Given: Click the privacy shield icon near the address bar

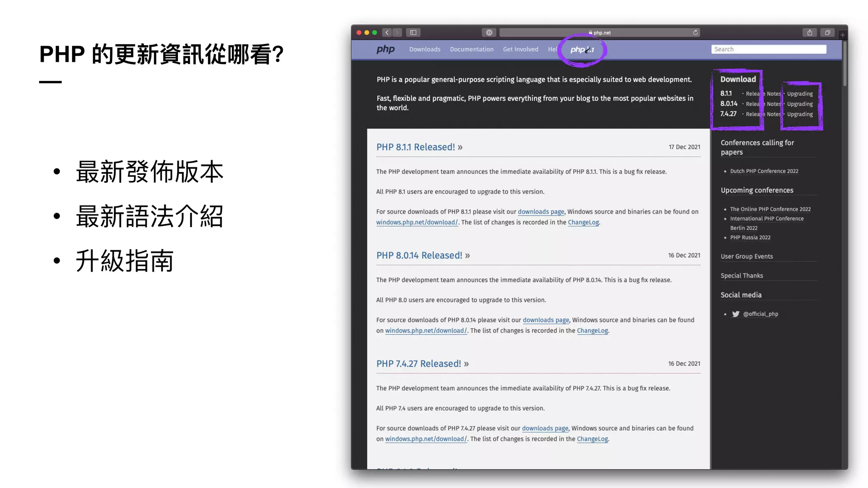Looking at the screenshot, I should tap(489, 33).
